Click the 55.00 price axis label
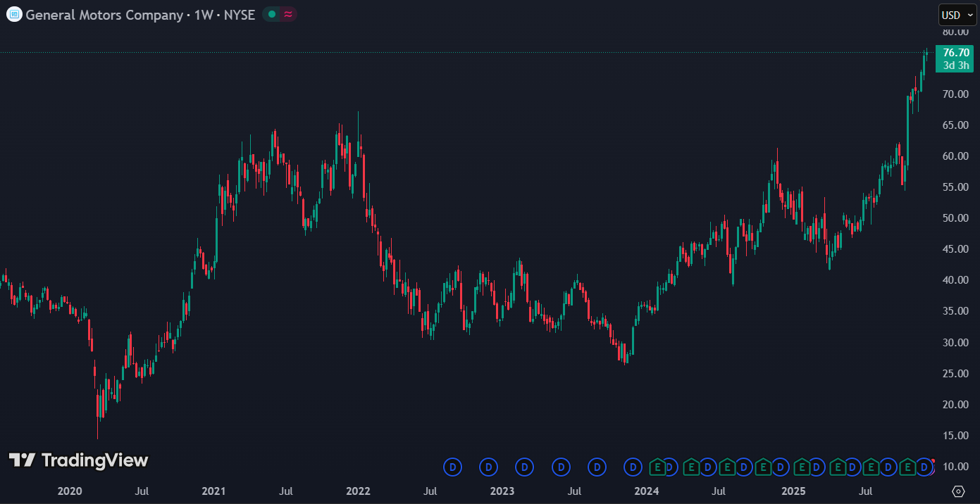 pyautogui.click(x=956, y=187)
